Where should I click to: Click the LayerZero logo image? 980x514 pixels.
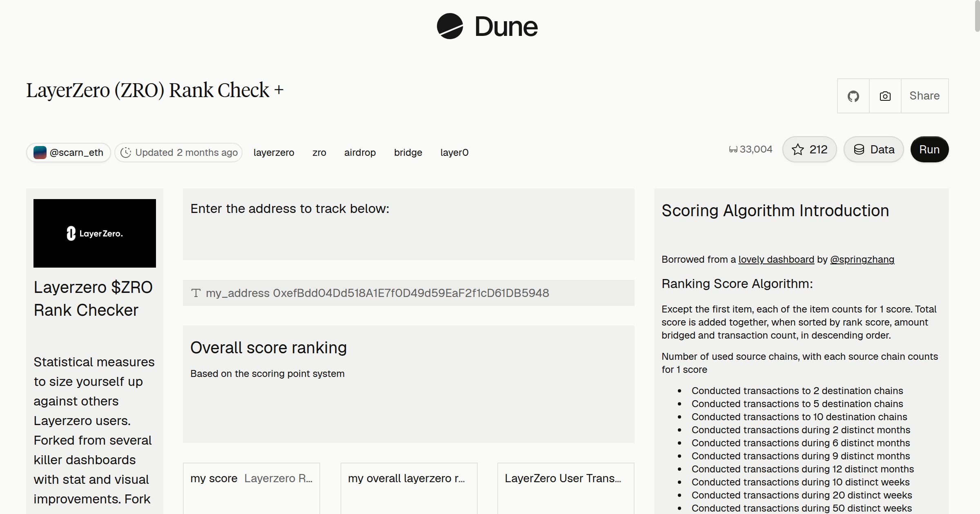pyautogui.click(x=95, y=233)
